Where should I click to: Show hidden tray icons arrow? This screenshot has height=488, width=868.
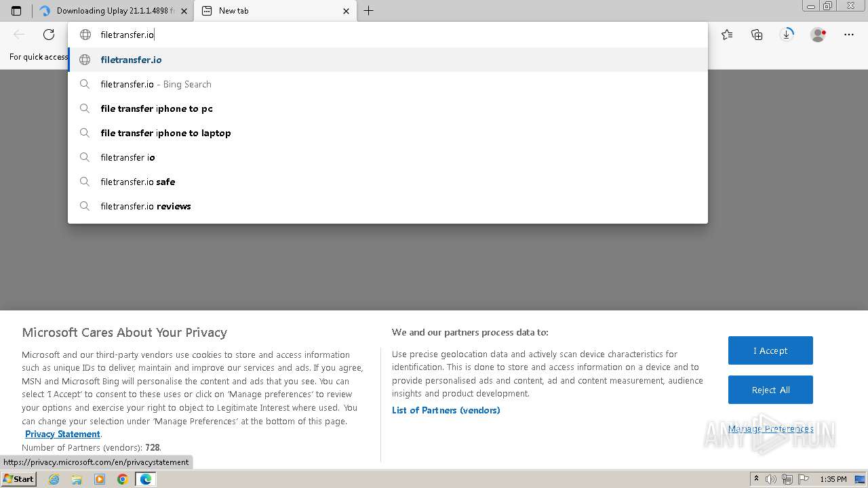point(757,479)
